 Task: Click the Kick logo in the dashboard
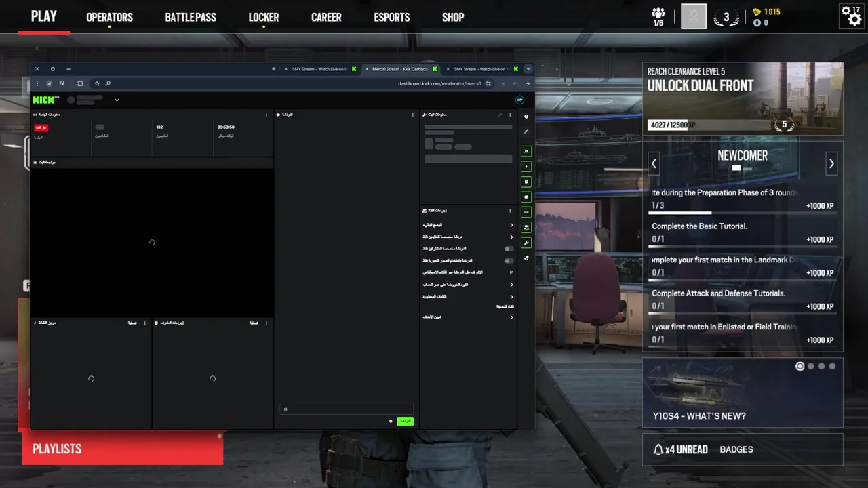pos(46,100)
